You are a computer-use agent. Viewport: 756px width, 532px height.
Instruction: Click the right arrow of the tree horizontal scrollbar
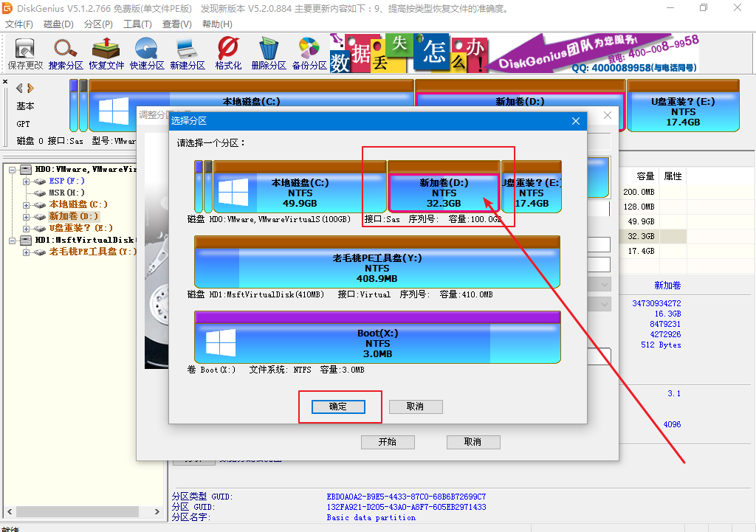[x=157, y=512]
